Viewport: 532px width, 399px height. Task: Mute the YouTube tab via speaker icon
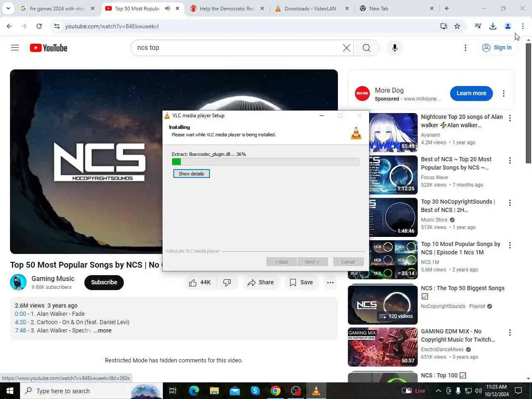167,8
